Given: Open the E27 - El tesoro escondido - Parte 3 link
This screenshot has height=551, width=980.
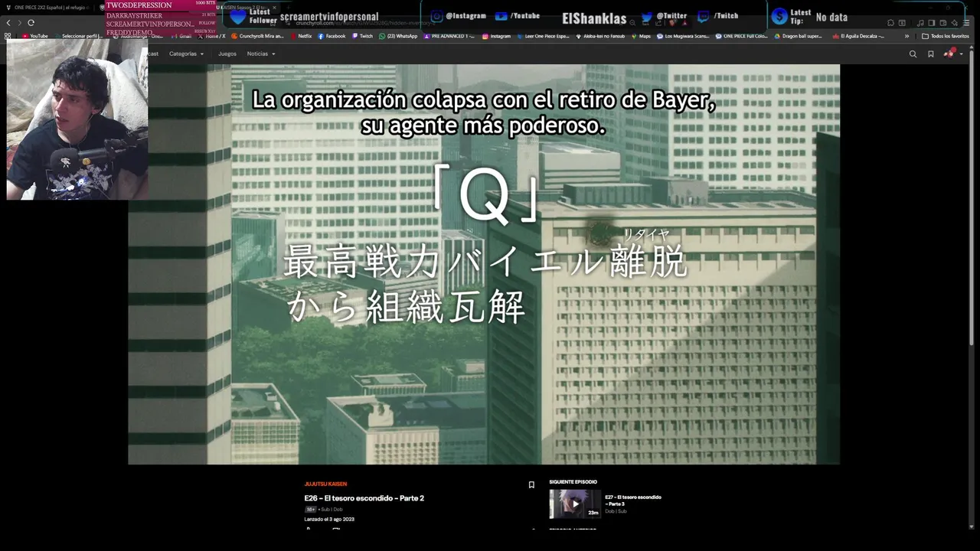Looking at the screenshot, I should click(x=633, y=500).
